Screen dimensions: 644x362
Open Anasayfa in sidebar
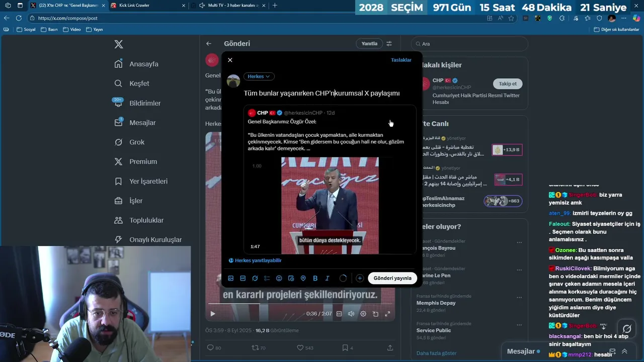(137, 64)
